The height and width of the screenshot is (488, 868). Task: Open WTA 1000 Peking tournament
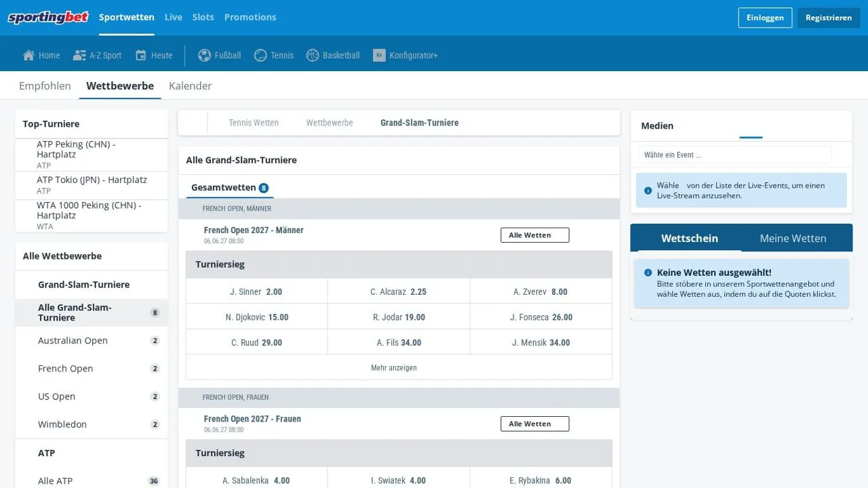[92, 216]
